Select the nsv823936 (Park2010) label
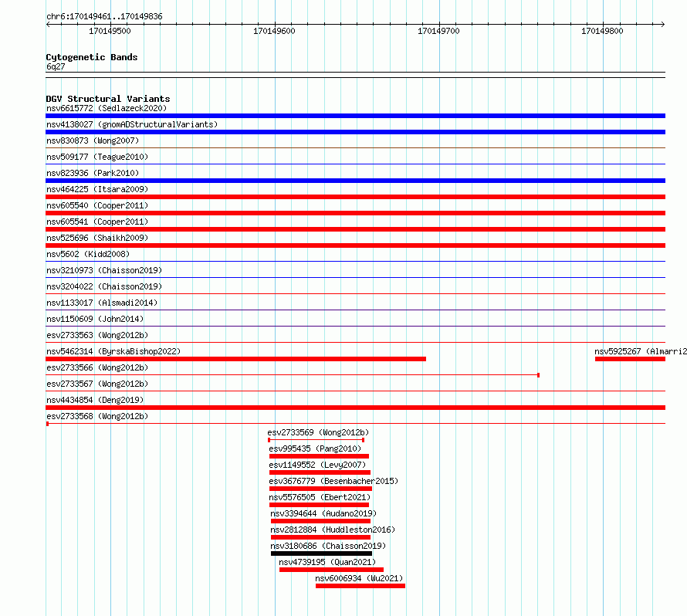Screen dimensions: 687x616 click(x=93, y=173)
